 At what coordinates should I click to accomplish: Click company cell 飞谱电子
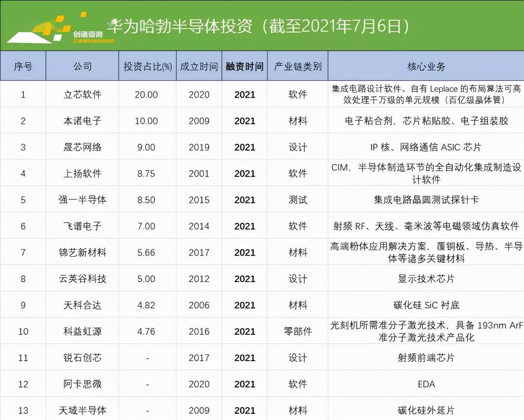click(x=82, y=226)
